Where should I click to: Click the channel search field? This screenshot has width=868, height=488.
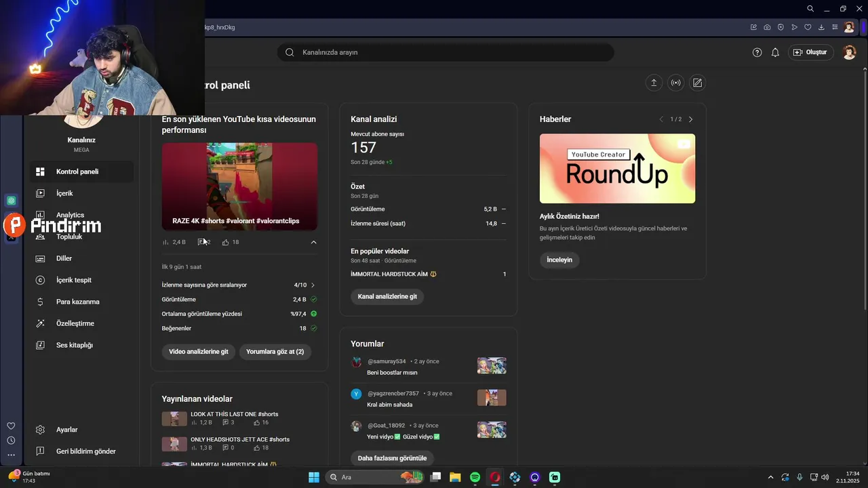point(446,52)
